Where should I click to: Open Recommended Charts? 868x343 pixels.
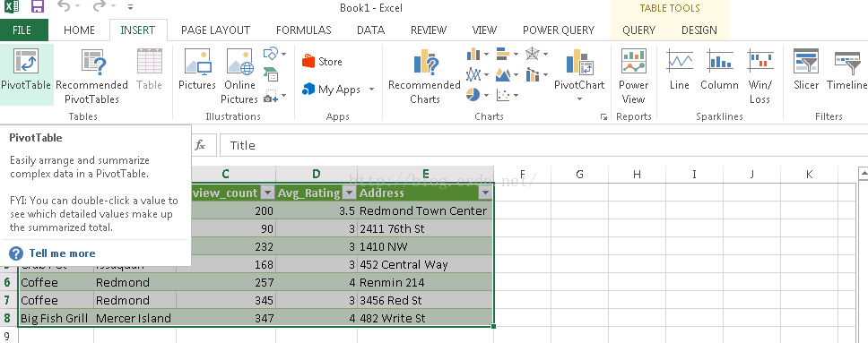coord(425,76)
